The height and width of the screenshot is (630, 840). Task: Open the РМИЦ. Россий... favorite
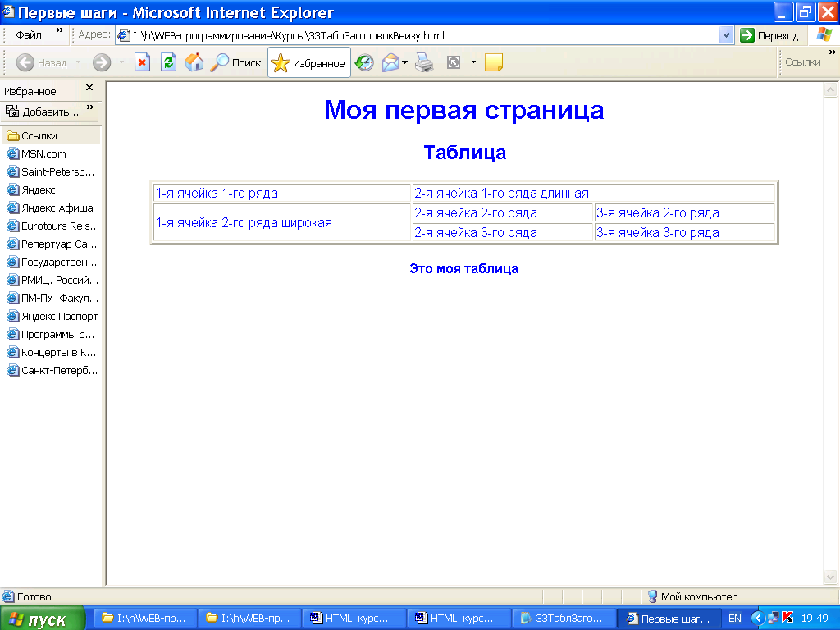pos(52,281)
